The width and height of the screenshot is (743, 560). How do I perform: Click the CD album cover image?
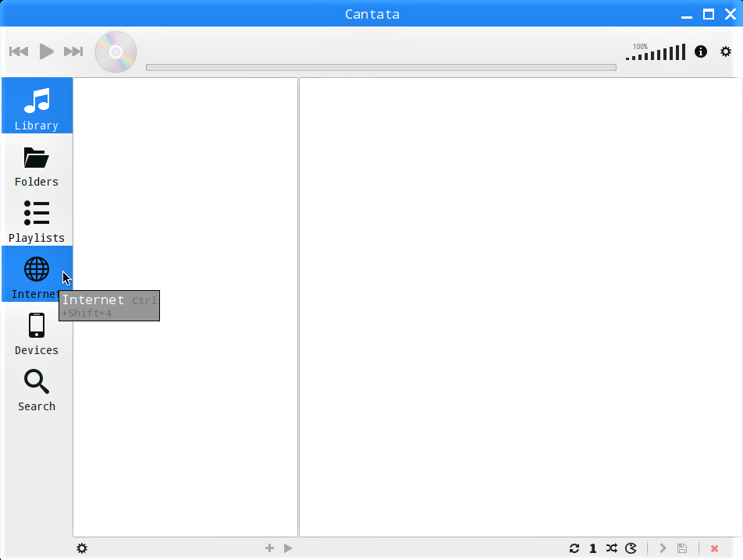pos(116,51)
